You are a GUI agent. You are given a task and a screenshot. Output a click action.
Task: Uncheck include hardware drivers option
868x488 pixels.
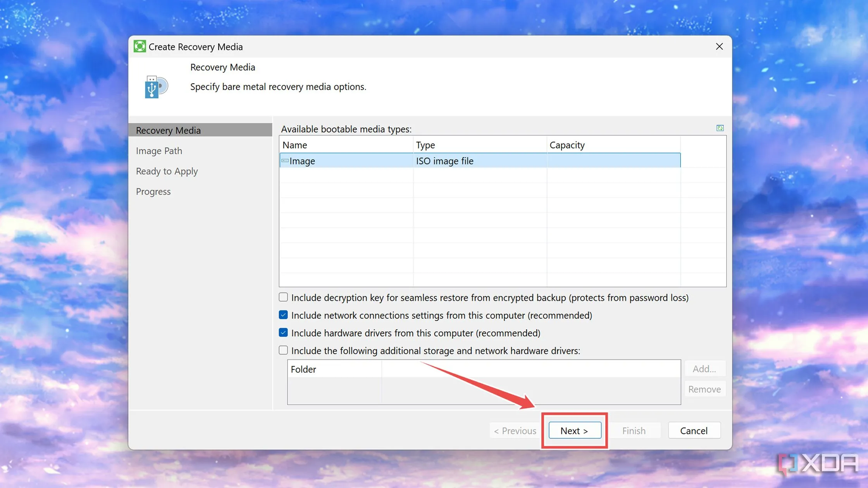283,333
